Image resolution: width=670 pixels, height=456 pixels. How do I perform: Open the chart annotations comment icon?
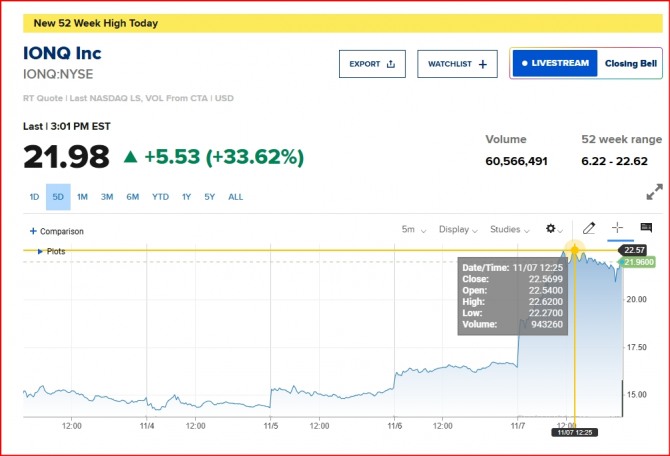646,227
